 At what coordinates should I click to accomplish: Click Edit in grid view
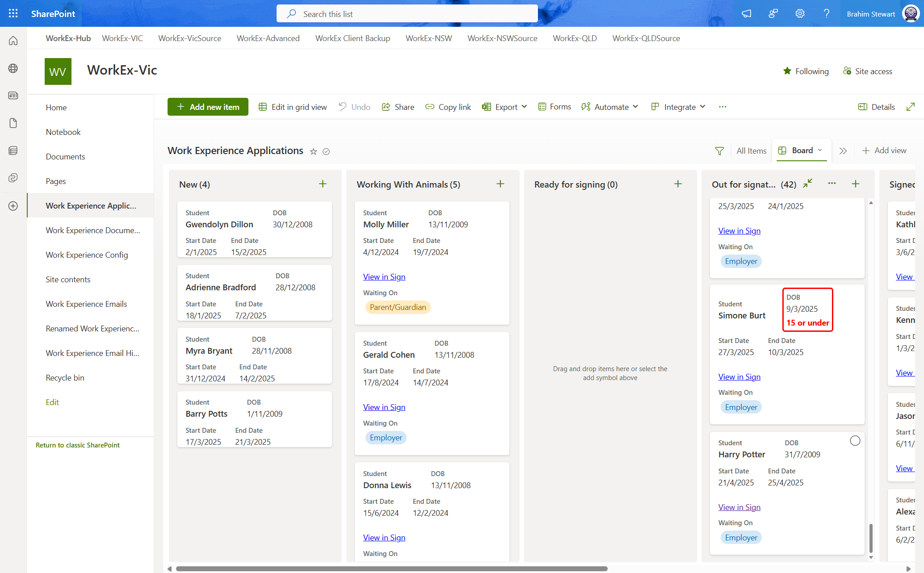pos(293,107)
